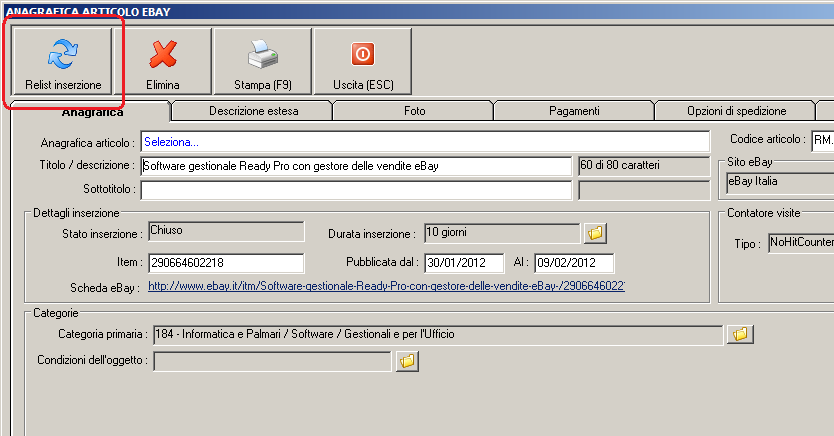This screenshot has height=436, width=834.
Task: Click the Uscita (ESC) exit button
Action: (363, 62)
